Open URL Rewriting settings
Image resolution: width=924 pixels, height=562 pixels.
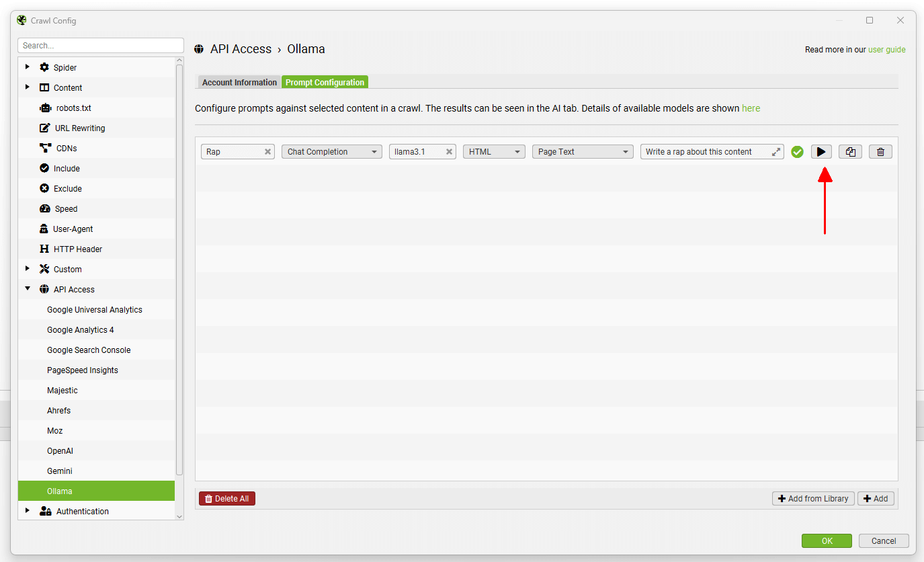(79, 128)
